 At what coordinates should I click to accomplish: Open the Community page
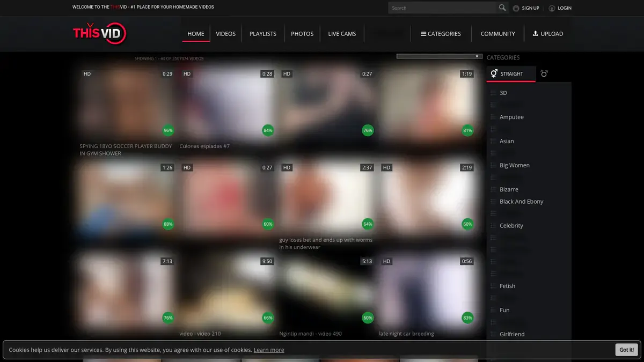point(498,34)
